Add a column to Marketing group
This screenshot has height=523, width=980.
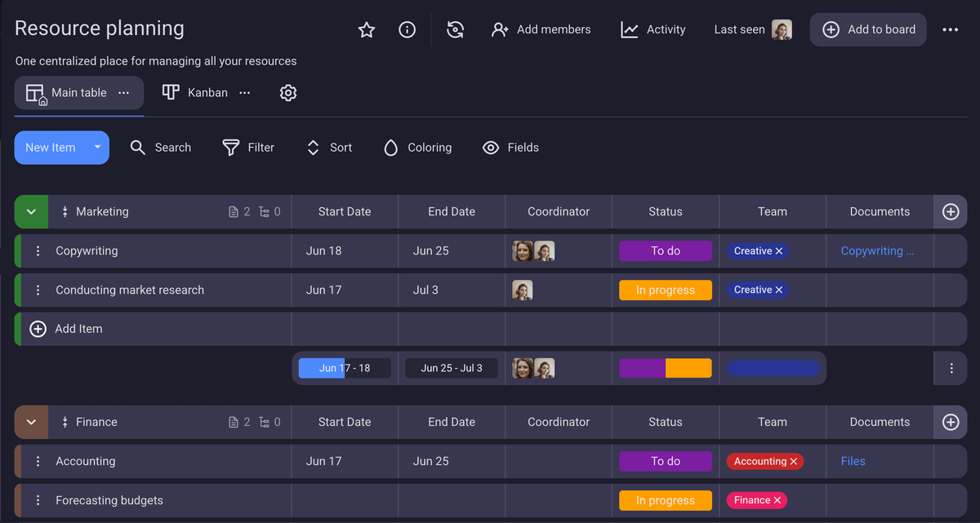pyautogui.click(x=950, y=212)
